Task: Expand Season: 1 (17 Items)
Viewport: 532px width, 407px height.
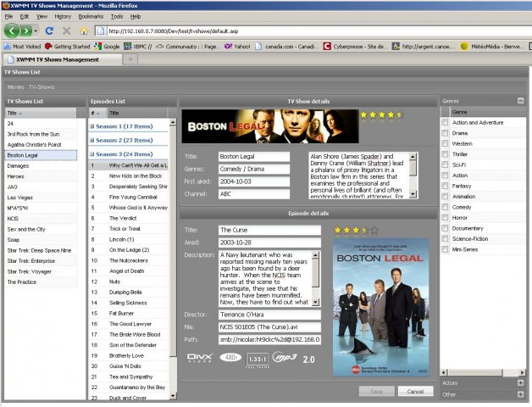Action: point(92,126)
